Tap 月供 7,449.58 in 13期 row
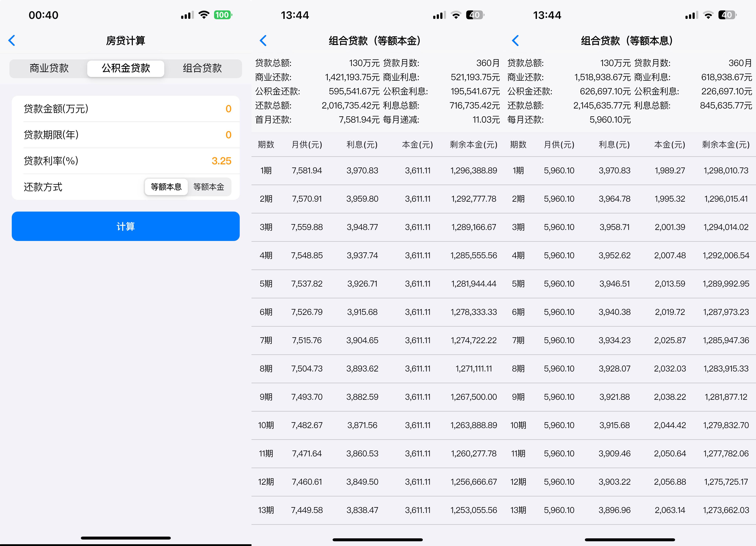The image size is (756, 546). click(x=307, y=510)
